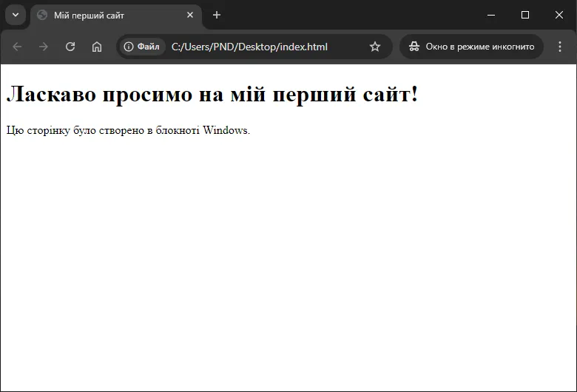The width and height of the screenshot is (577, 392).
Task: View site info via "Файл" chip
Action: coord(142,47)
